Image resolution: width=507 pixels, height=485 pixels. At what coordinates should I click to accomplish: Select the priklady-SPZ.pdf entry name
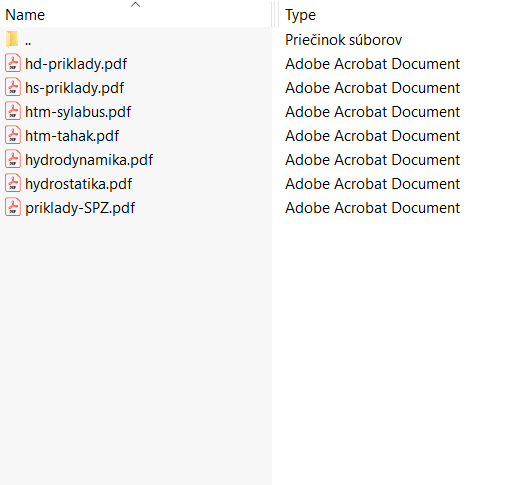[80, 208]
